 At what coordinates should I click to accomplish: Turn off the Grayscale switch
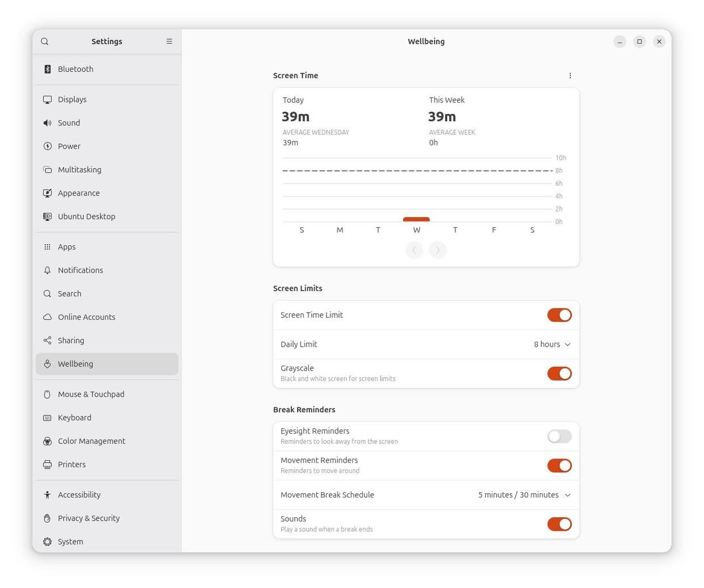[559, 373]
